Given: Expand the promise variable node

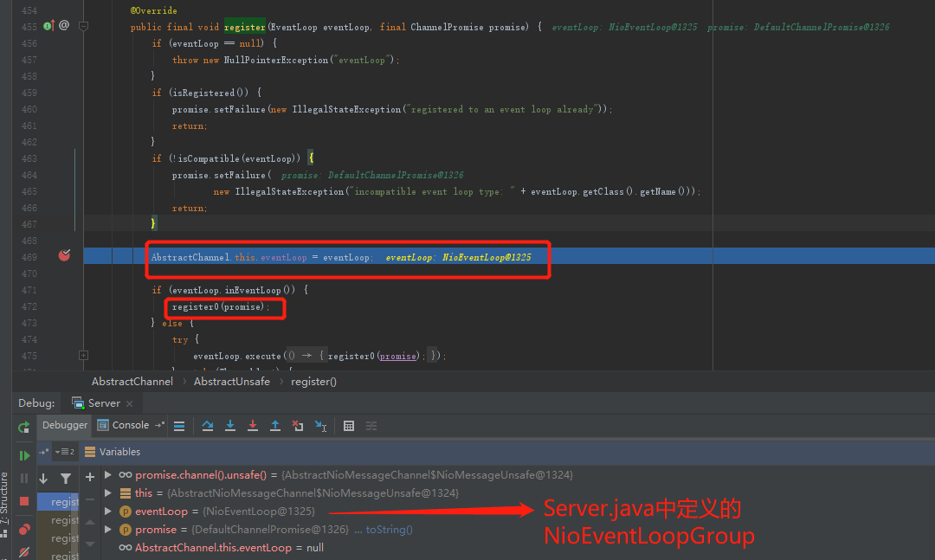Looking at the screenshot, I should [108, 529].
